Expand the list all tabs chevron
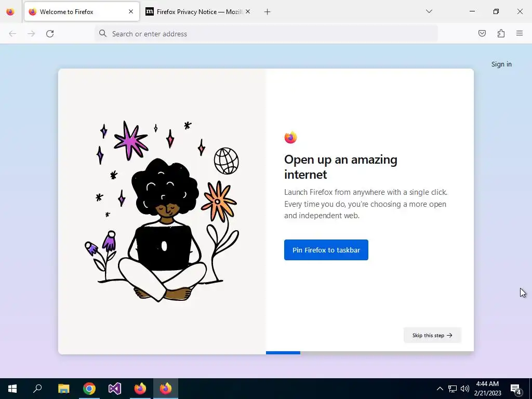Image resolution: width=532 pixels, height=399 pixels. 429,11
